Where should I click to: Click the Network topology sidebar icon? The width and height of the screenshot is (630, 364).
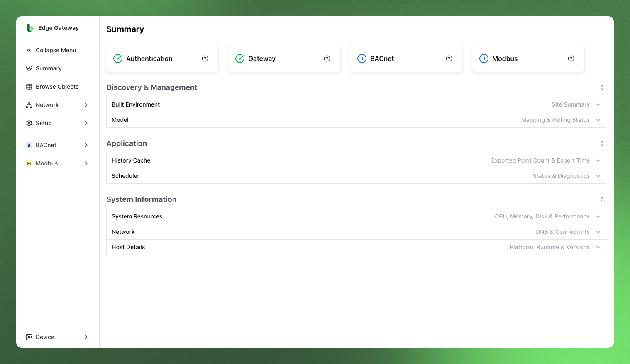tap(29, 105)
